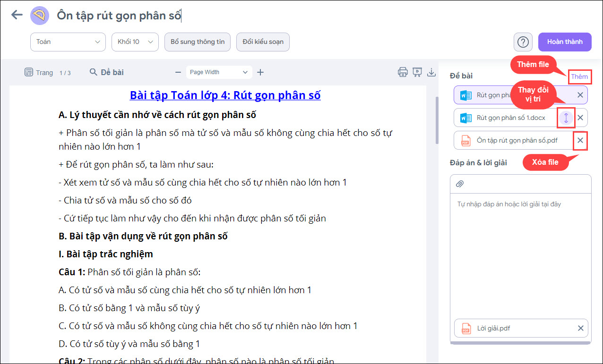Open the Page Width zoom dropdown

point(219,72)
